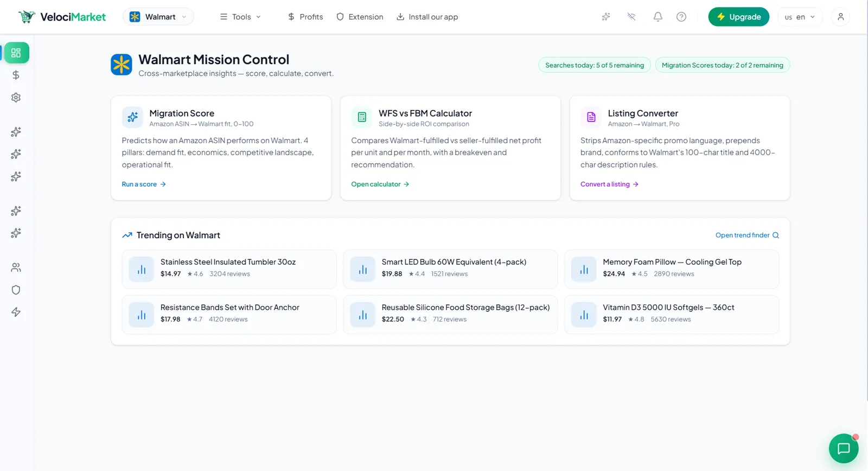Image resolution: width=868 pixels, height=471 pixels.
Task: Select the Stainless Steel Insulated Tumbler 30oz card
Action: tap(229, 269)
